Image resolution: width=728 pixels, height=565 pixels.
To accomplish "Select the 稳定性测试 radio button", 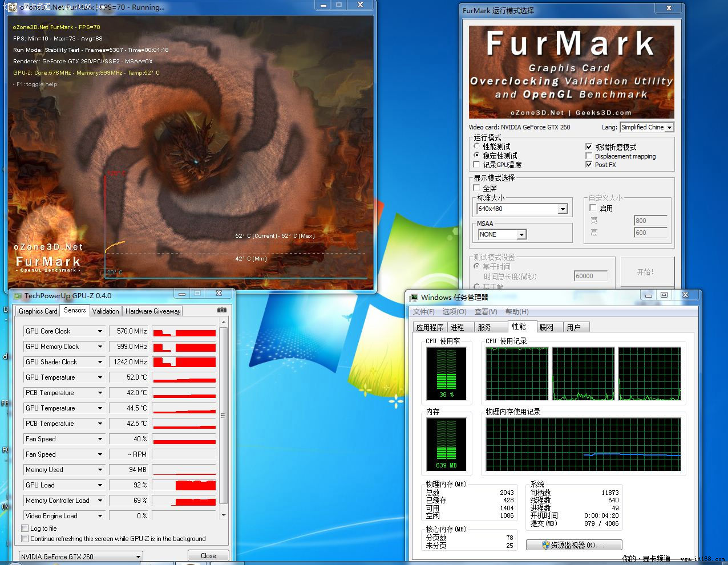I will tap(477, 156).
